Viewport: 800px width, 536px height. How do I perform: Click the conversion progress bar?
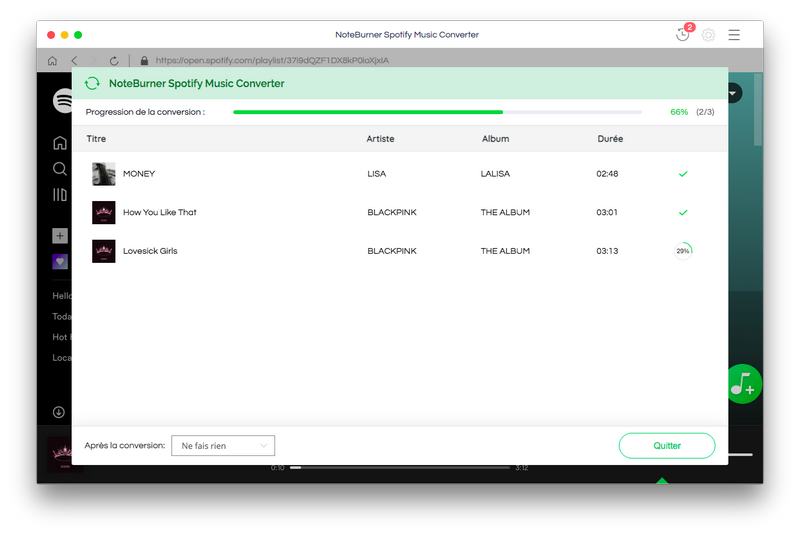click(437, 112)
